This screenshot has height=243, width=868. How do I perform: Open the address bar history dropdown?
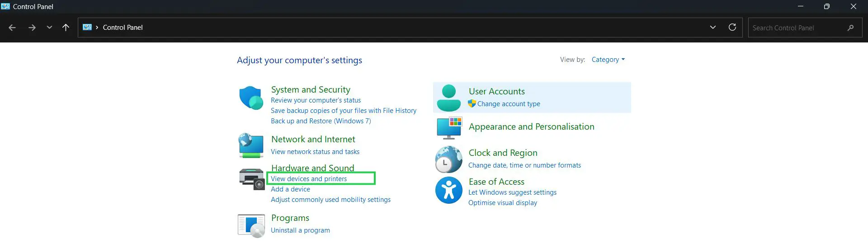(713, 27)
